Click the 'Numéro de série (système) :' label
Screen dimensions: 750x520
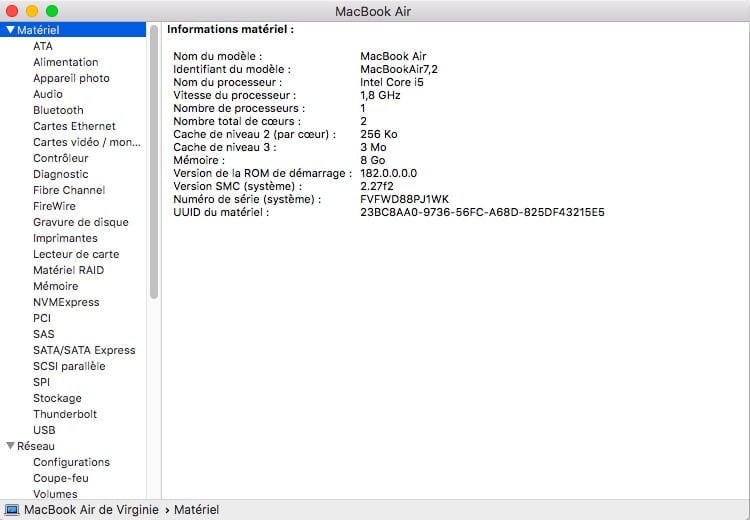247,199
